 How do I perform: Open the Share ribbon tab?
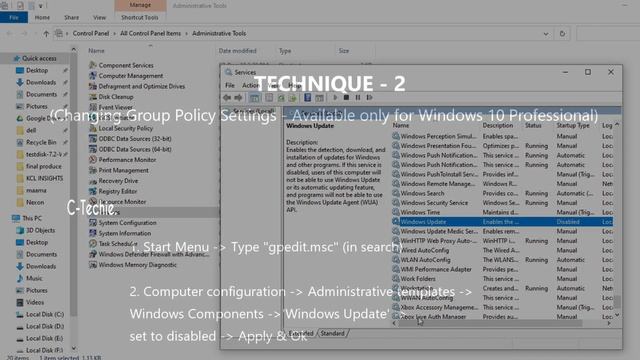click(71, 18)
